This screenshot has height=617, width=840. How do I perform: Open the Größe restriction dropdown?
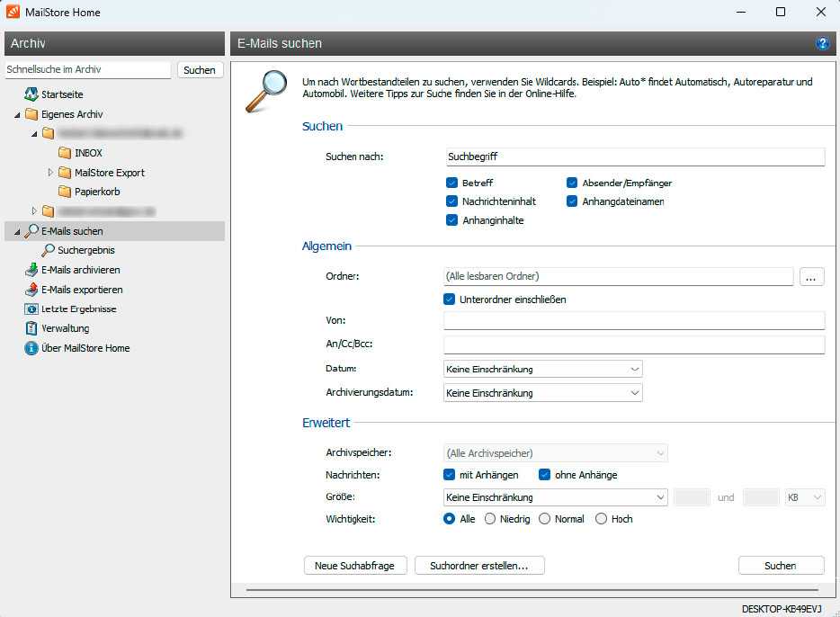[x=556, y=497]
